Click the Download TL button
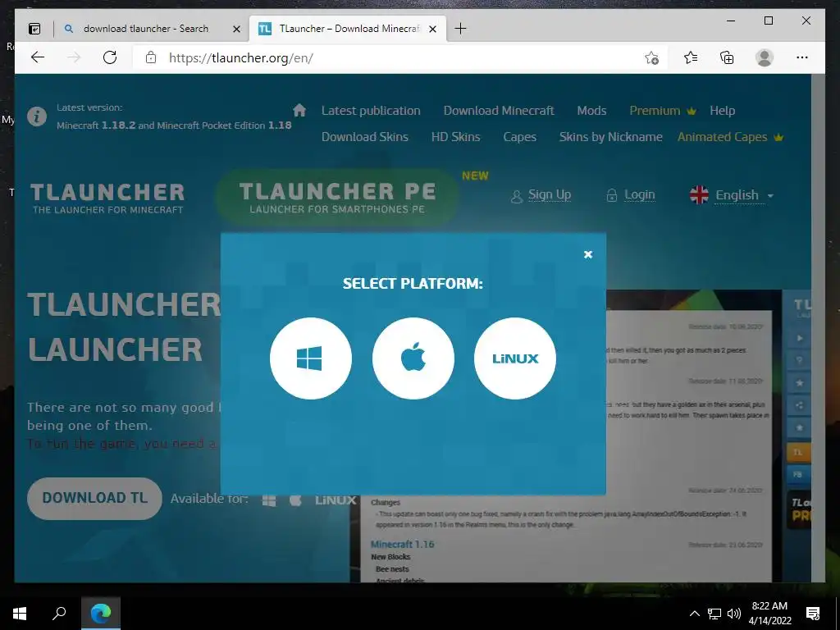Image resolution: width=840 pixels, height=630 pixels. tap(95, 498)
